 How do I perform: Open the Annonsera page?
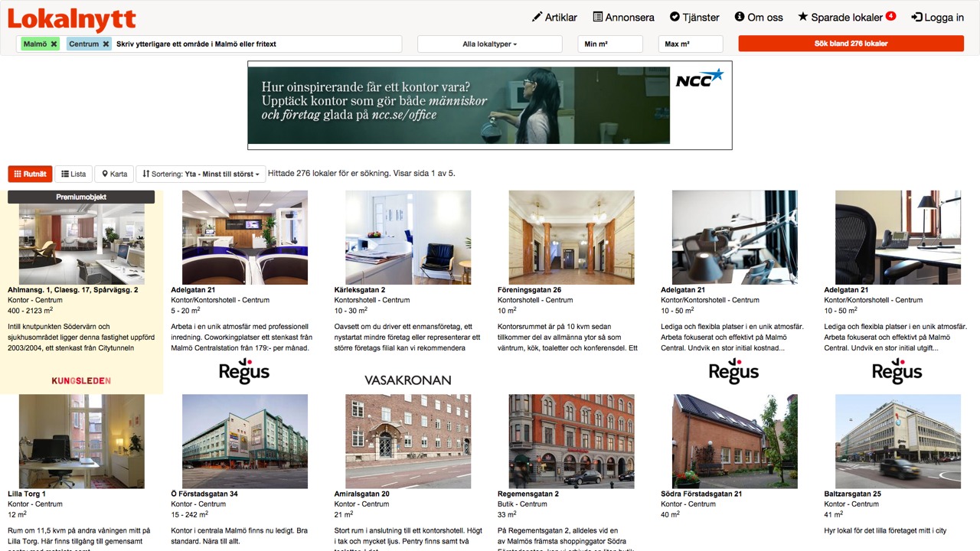pos(622,17)
